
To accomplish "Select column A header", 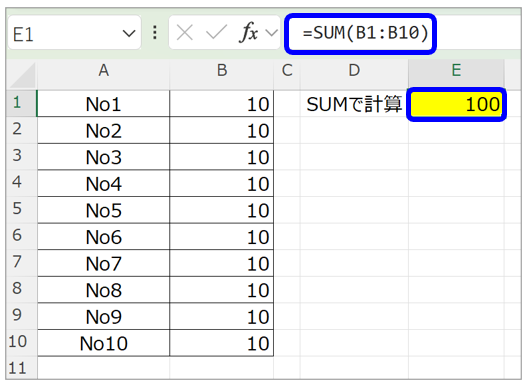I will pos(103,71).
